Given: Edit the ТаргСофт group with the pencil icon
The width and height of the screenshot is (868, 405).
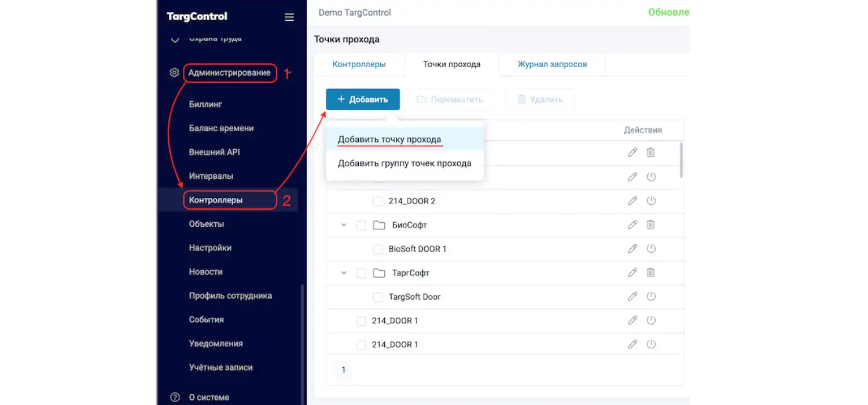Looking at the screenshot, I should pyautogui.click(x=632, y=273).
